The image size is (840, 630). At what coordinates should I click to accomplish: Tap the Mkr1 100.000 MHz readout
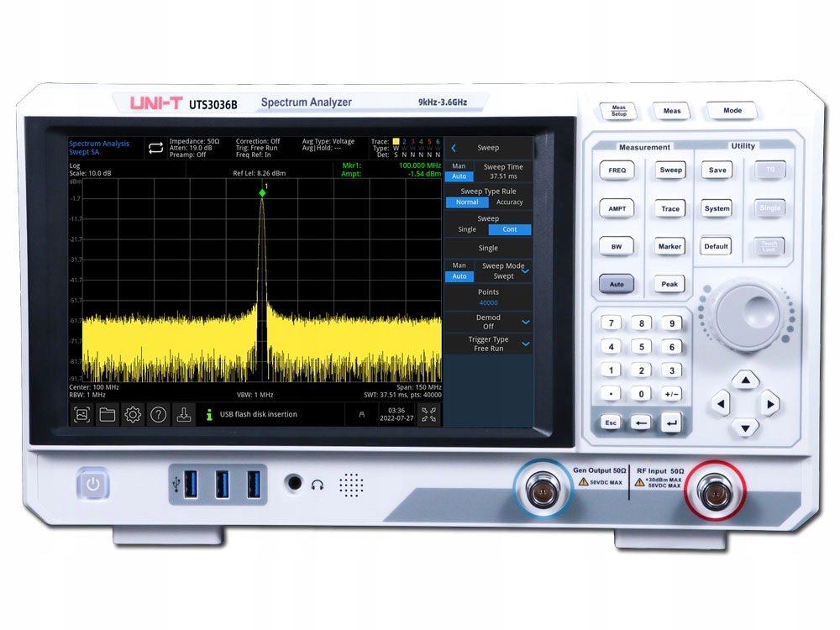click(x=391, y=165)
